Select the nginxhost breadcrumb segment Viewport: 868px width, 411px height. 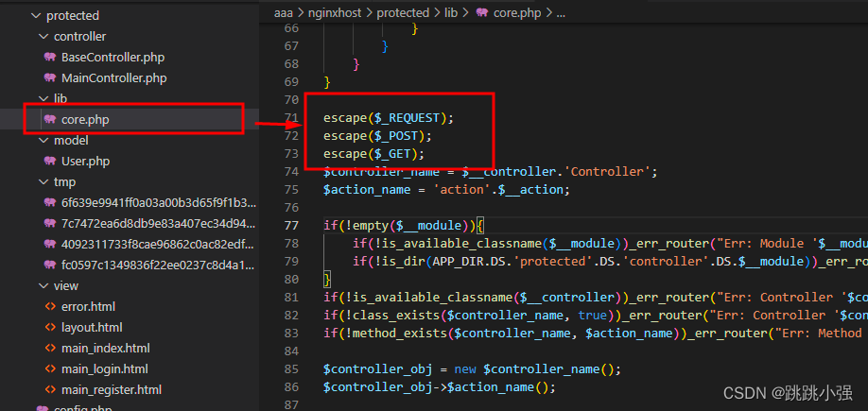coord(335,12)
